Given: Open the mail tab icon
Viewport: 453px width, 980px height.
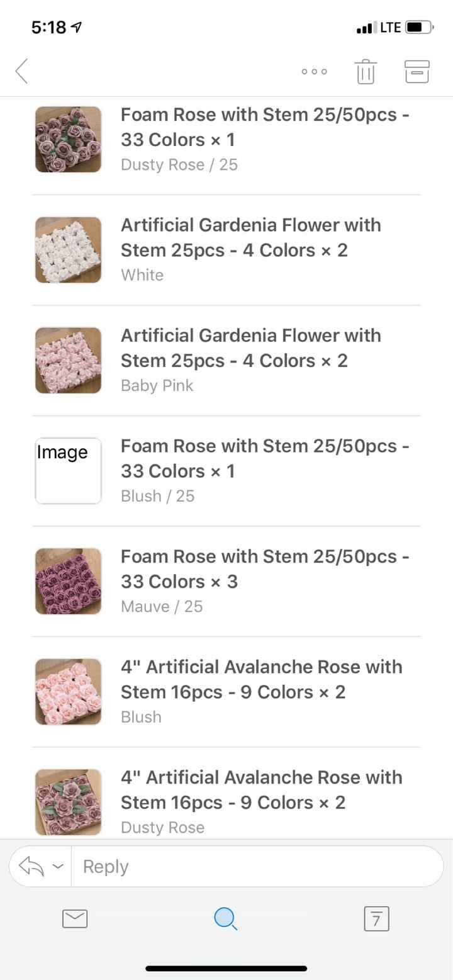Looking at the screenshot, I should point(75,919).
